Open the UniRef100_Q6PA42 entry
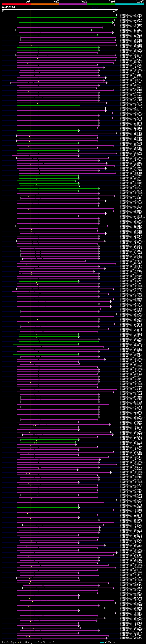146x644 pixels. point(131,85)
